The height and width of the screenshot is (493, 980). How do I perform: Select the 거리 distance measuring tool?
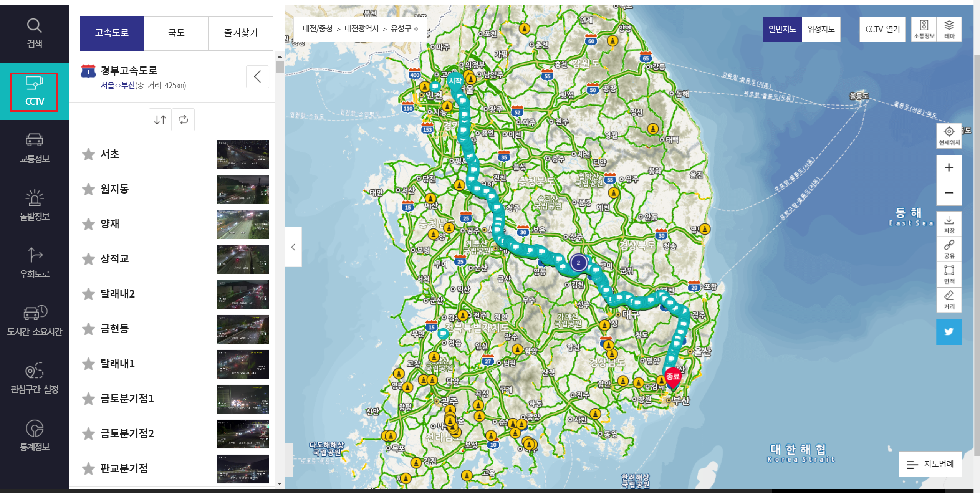click(x=949, y=300)
